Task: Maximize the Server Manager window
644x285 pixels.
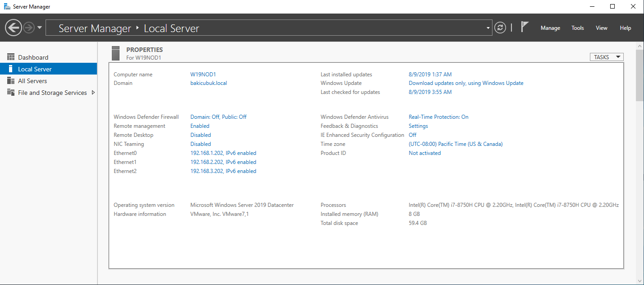Action: [612, 6]
